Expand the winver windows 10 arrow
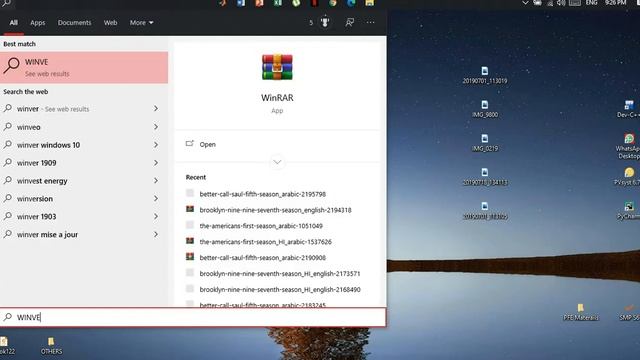The height and width of the screenshot is (360, 640). point(156,145)
